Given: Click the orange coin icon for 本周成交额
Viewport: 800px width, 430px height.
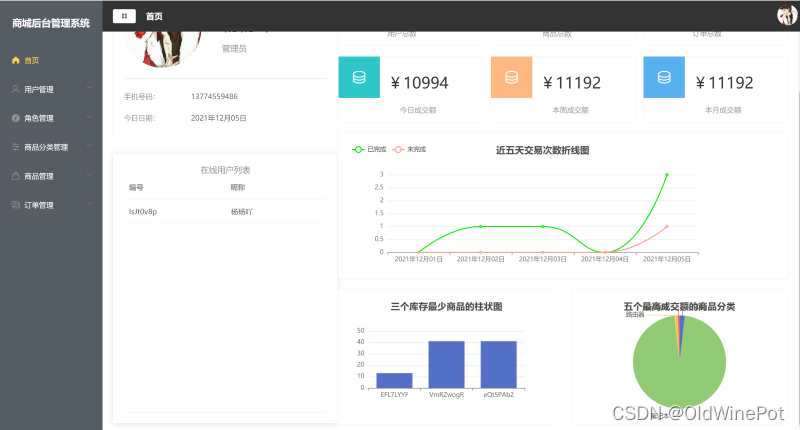Looking at the screenshot, I should (511, 78).
